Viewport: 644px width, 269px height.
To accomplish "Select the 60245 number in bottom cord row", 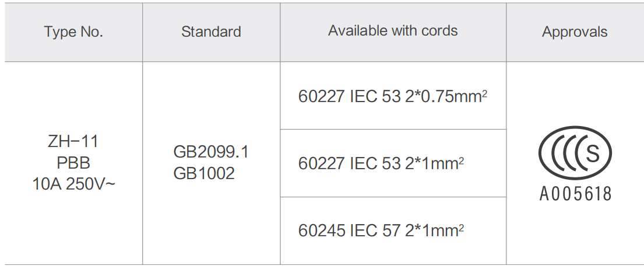I will pos(322,230).
